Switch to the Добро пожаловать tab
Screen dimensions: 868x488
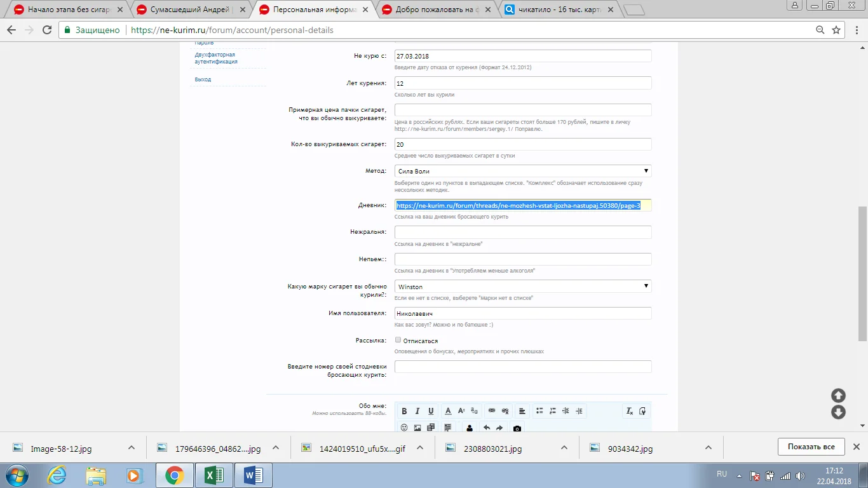433,10
